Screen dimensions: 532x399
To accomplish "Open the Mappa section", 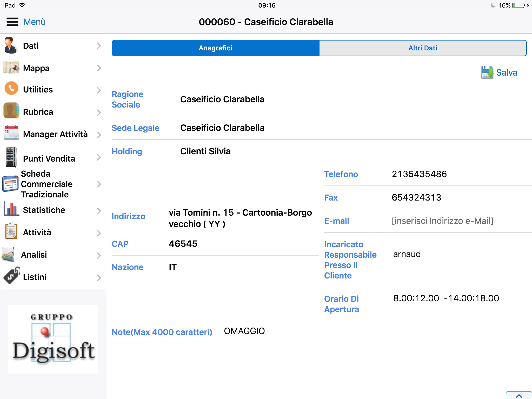I will point(54,68).
